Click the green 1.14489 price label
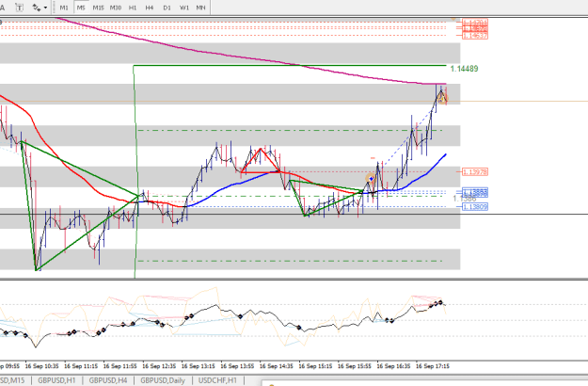The height and width of the screenshot is (386, 588). pos(464,69)
